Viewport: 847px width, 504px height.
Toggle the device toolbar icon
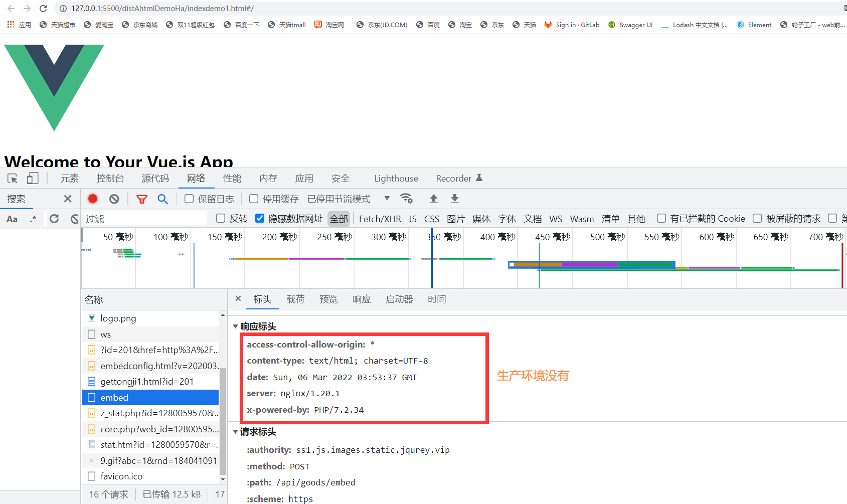[x=33, y=179]
